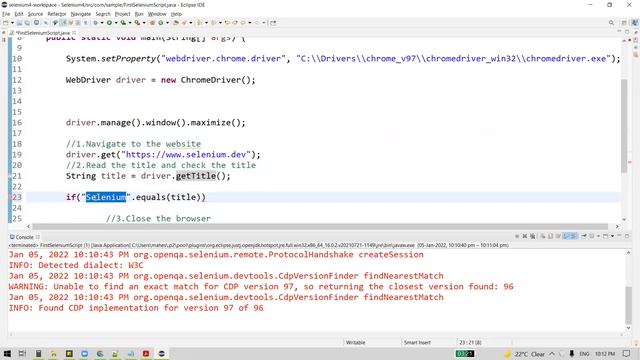The height and width of the screenshot is (360, 640).
Task: Open the notification center icon in taskbar
Action: (x=627, y=353)
